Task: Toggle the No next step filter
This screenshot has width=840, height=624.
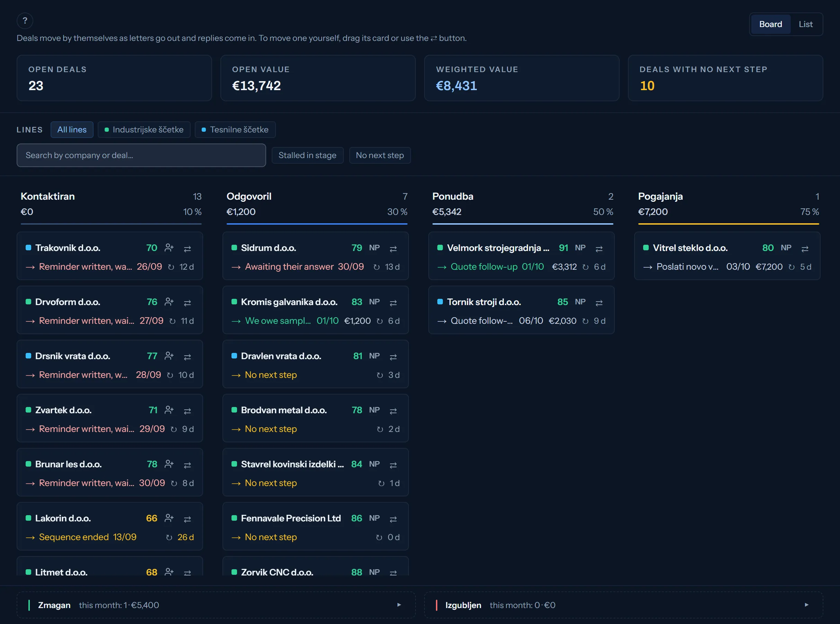Action: click(x=380, y=155)
